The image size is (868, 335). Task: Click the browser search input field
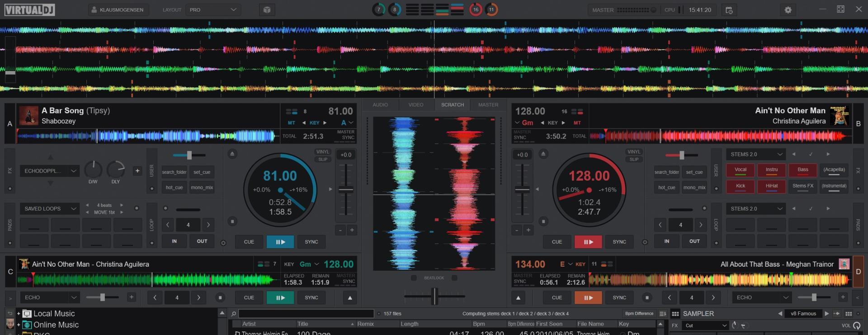306,314
